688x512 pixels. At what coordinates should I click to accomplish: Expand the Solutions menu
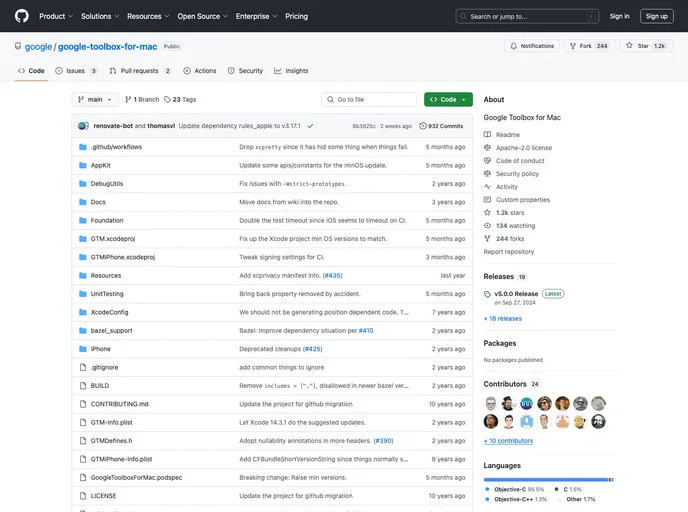click(100, 16)
